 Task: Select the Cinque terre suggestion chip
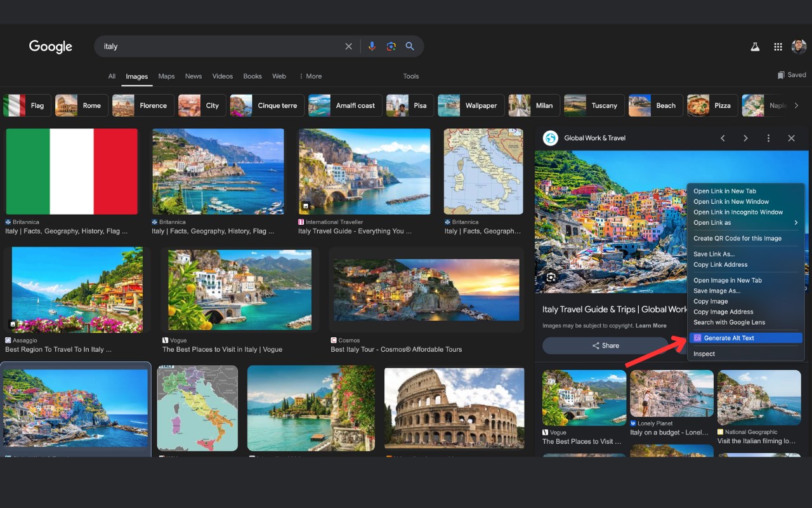(x=267, y=105)
